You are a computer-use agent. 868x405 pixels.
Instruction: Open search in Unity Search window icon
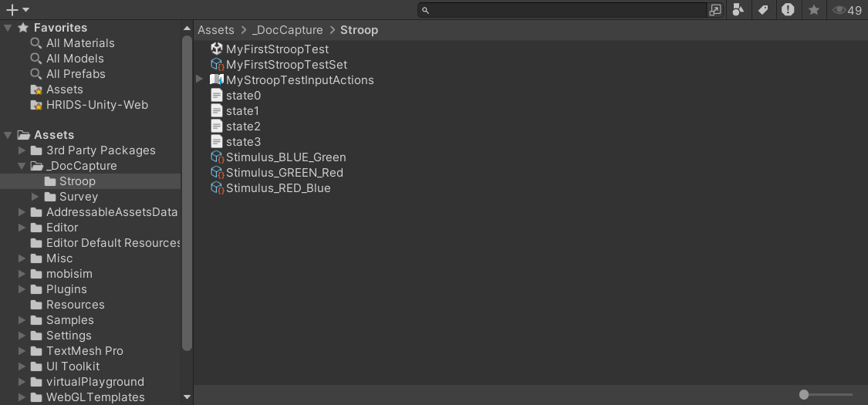[x=715, y=10]
